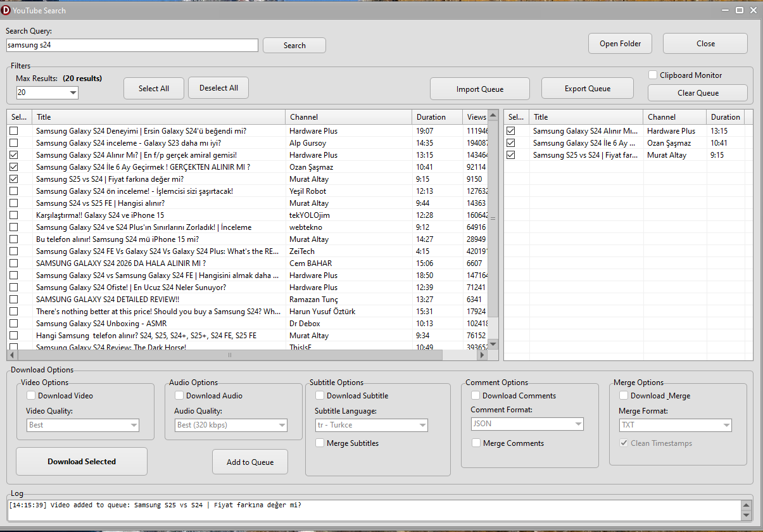Open the Merge Format dropdown
This screenshot has width=763, height=532.
[675, 425]
